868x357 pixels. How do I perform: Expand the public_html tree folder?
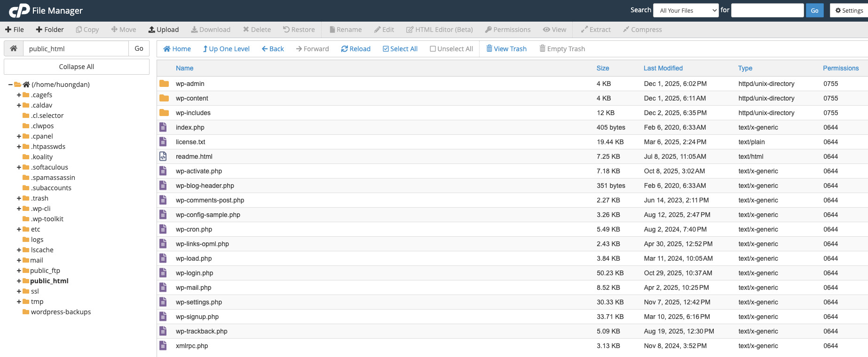coord(19,281)
